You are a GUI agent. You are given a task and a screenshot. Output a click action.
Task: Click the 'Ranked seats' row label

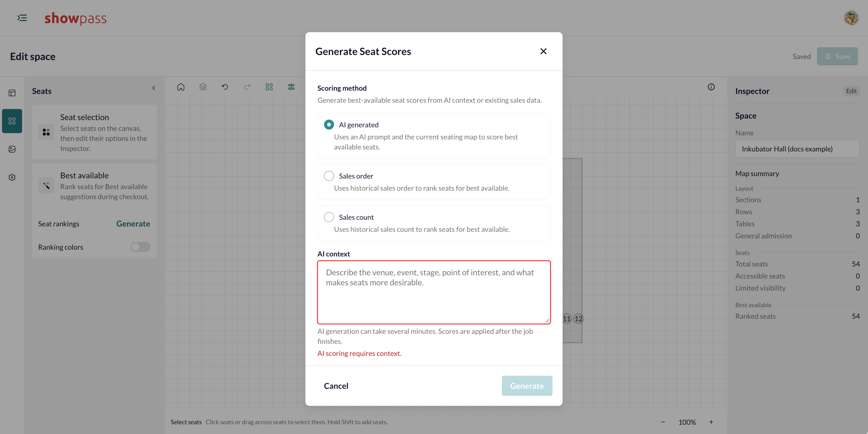(755, 316)
